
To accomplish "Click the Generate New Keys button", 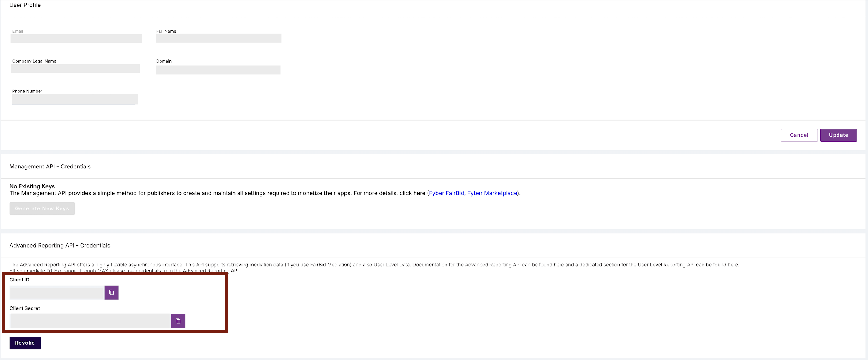I will coord(42,208).
